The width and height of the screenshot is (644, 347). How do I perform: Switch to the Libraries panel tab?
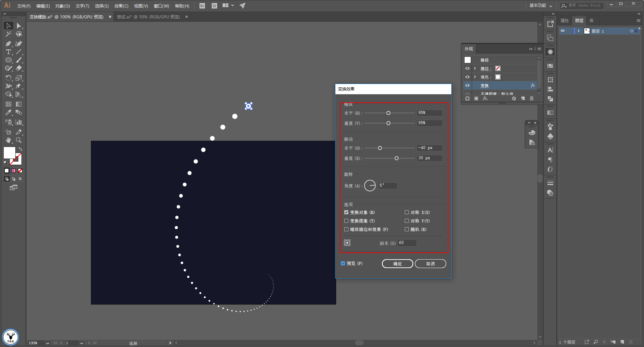coord(591,21)
